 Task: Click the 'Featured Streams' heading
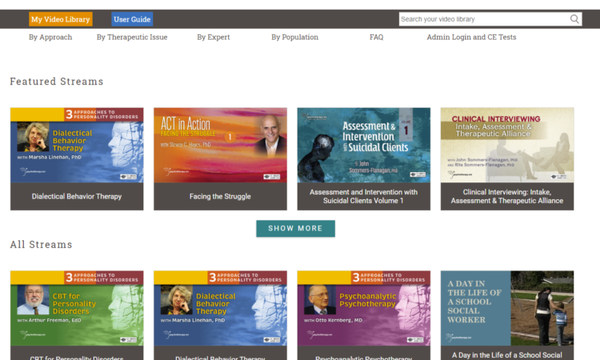point(57,81)
